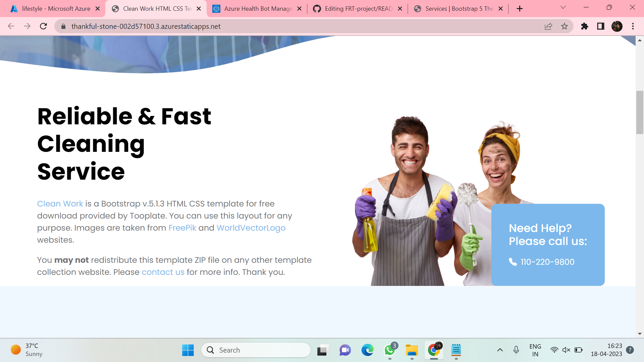
Task: Open Chrome three-dot menu
Action: tap(633, 26)
